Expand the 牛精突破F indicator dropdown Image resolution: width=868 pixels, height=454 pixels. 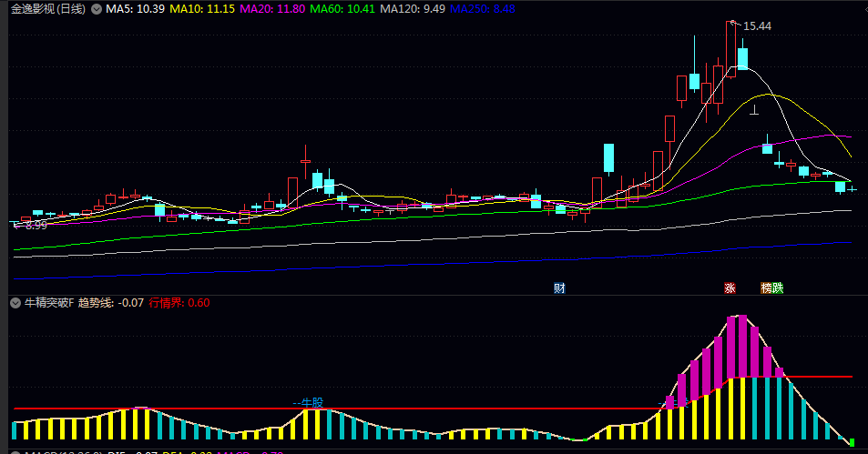click(x=15, y=303)
